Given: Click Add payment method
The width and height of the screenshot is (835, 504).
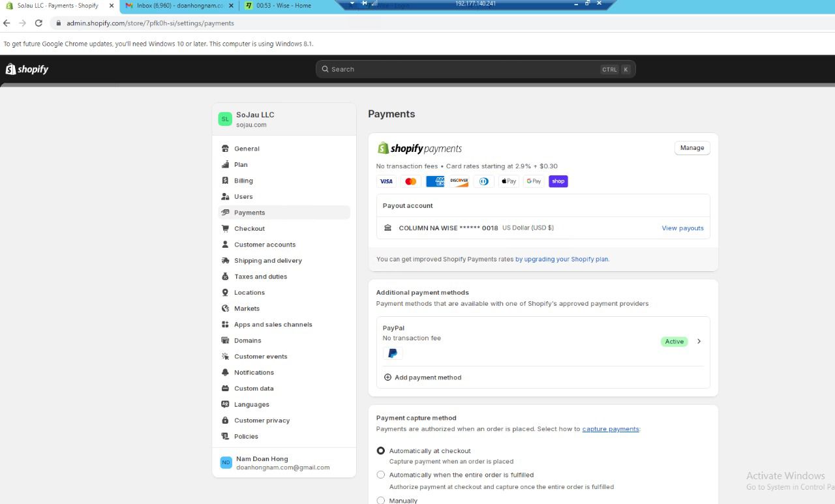Looking at the screenshot, I should point(423,378).
